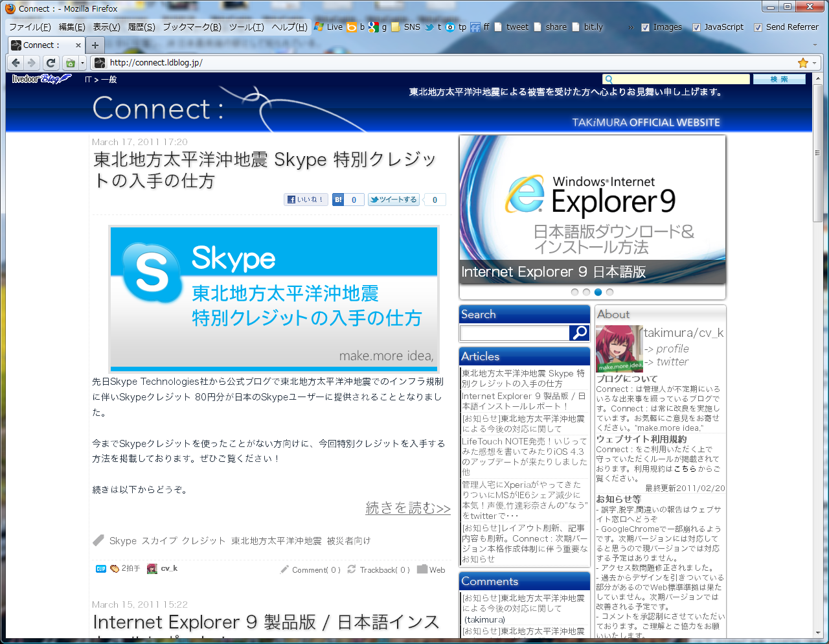829x644 pixels.
Task: Open the ツール(T) menu
Action: pos(246,27)
